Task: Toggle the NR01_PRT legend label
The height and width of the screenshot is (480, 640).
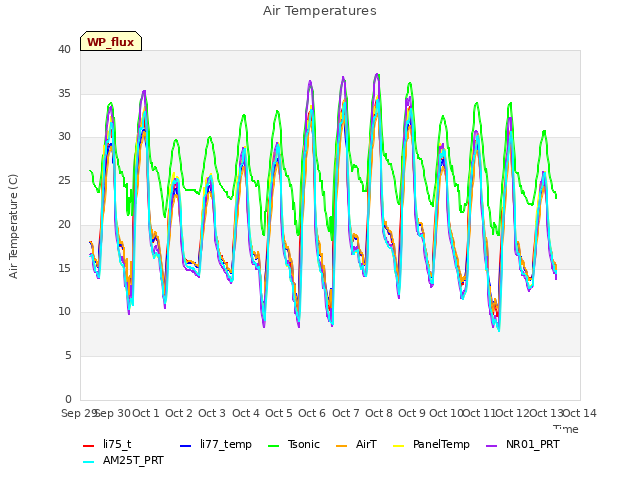Action: (x=533, y=444)
